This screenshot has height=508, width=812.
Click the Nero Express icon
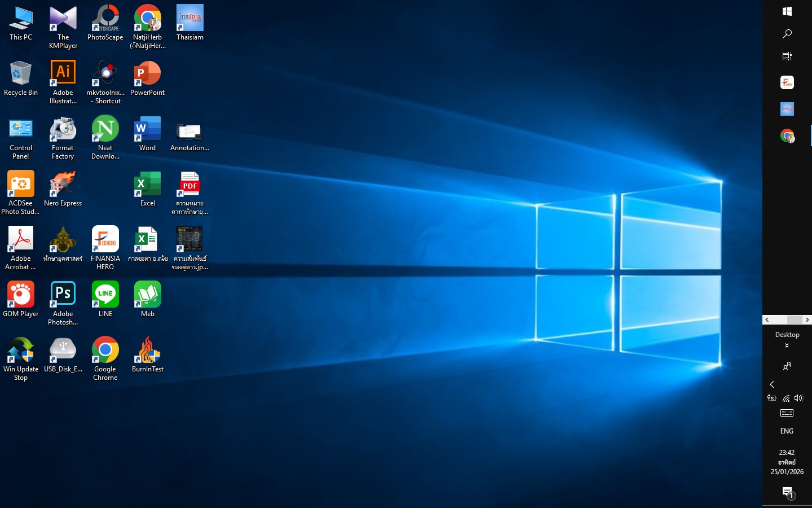63,189
